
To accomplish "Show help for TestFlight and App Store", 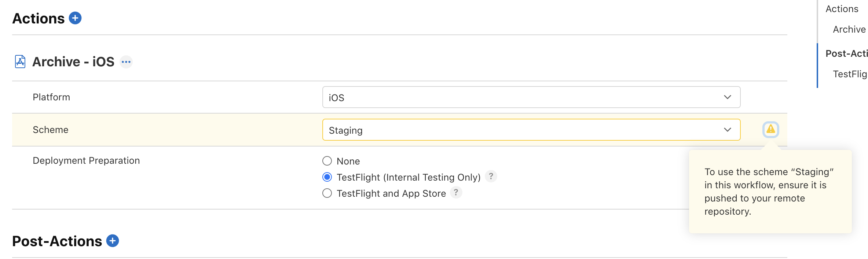I will pyautogui.click(x=456, y=192).
